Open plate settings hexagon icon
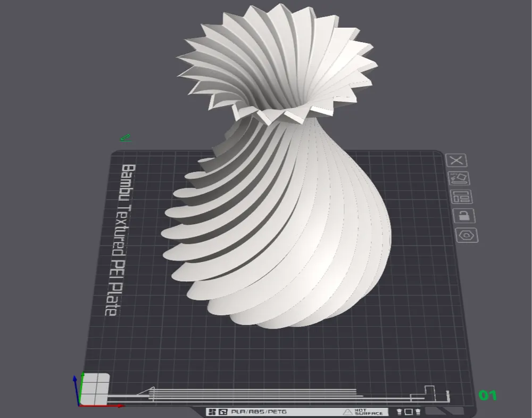 467,235
